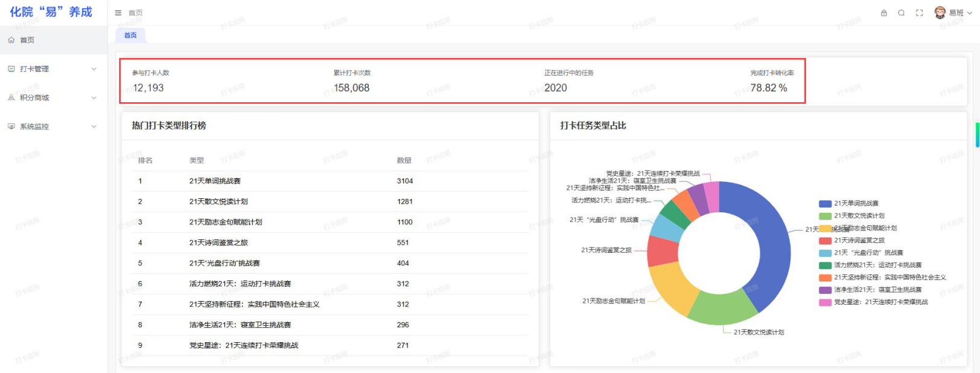
Task: Click the green scrollbar handle at right edge
Action: [x=977, y=135]
